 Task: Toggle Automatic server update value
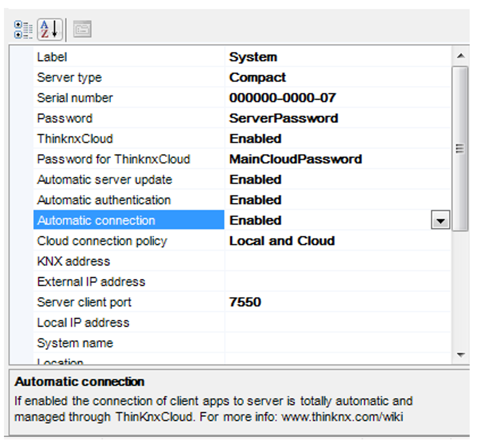255,180
